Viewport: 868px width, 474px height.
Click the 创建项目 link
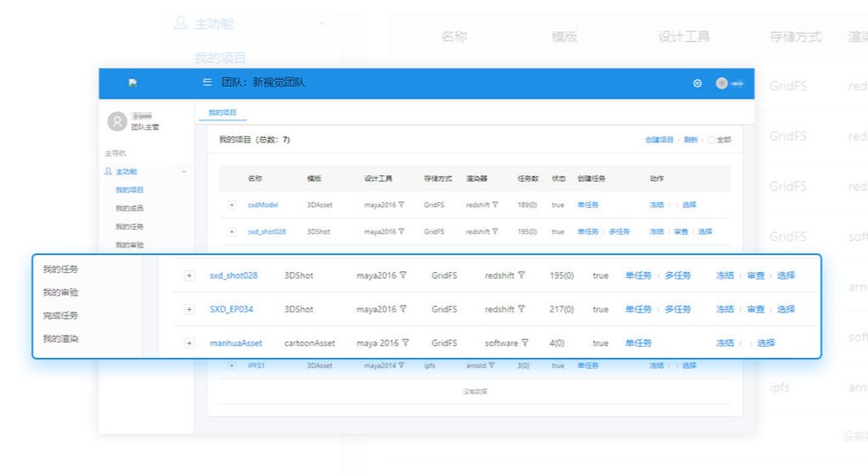pos(659,140)
